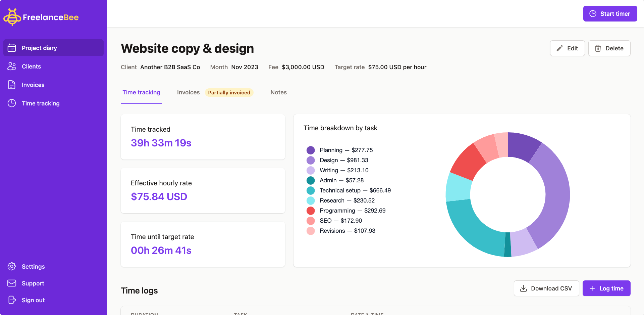Open the Notes tab
Image resolution: width=644 pixels, height=315 pixels.
point(278,92)
